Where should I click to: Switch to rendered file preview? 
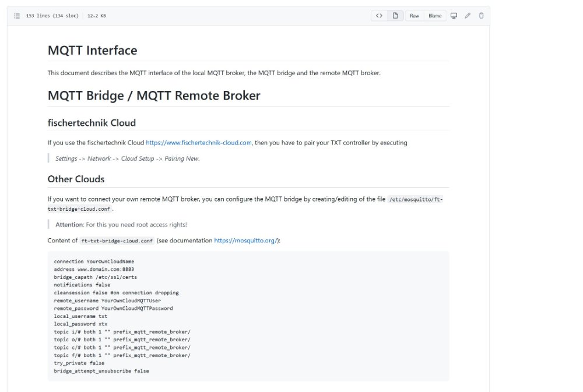click(x=395, y=16)
